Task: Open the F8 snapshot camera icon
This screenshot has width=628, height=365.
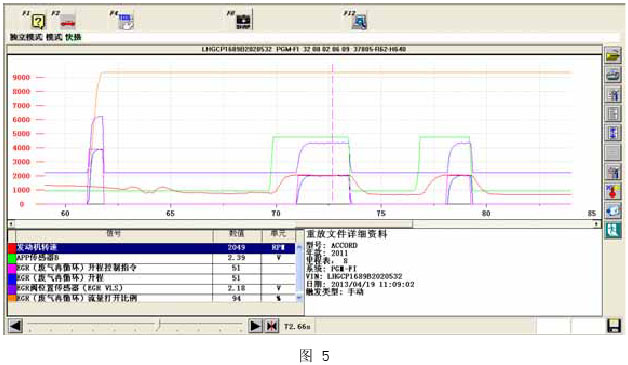Action: click(x=243, y=21)
